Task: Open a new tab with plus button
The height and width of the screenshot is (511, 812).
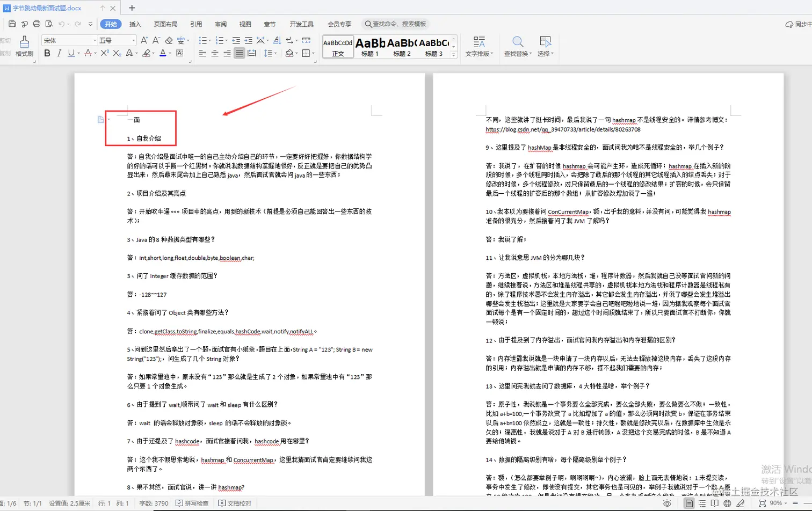Action: [x=132, y=8]
